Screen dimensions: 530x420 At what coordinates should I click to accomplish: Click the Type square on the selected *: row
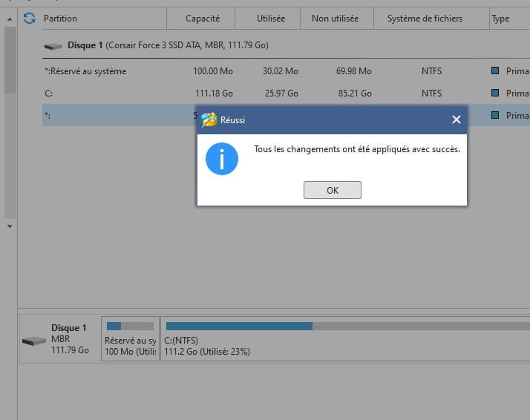(x=495, y=116)
